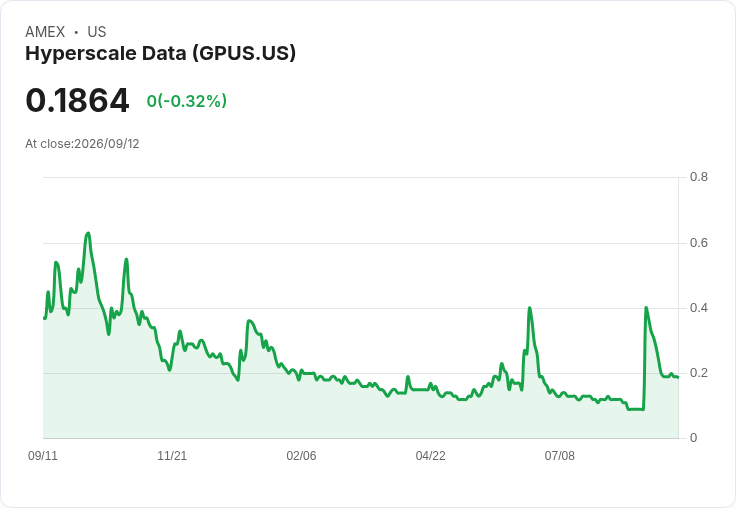Click the 0.6 y-axis value label
The width and height of the screenshot is (736, 508).
tap(698, 243)
